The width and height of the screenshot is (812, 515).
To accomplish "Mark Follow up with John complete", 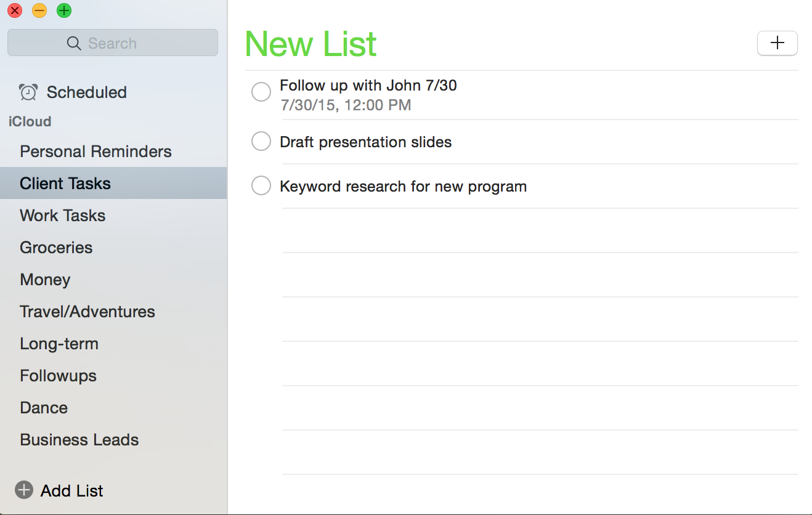I will (x=261, y=92).
